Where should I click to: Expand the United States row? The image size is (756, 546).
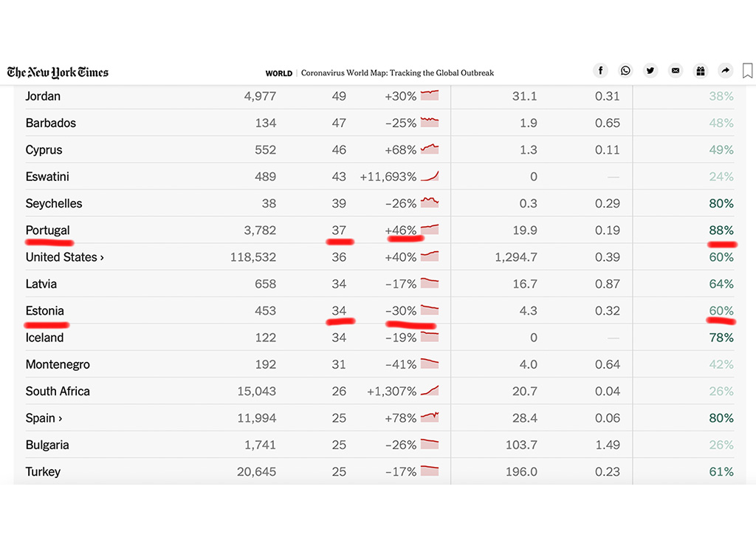[x=64, y=257]
